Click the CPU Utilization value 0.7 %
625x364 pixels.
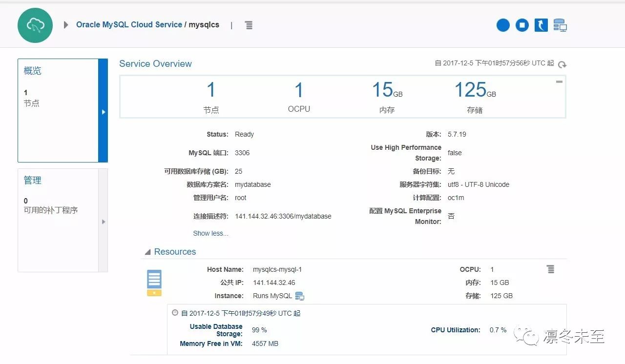pyautogui.click(x=498, y=330)
